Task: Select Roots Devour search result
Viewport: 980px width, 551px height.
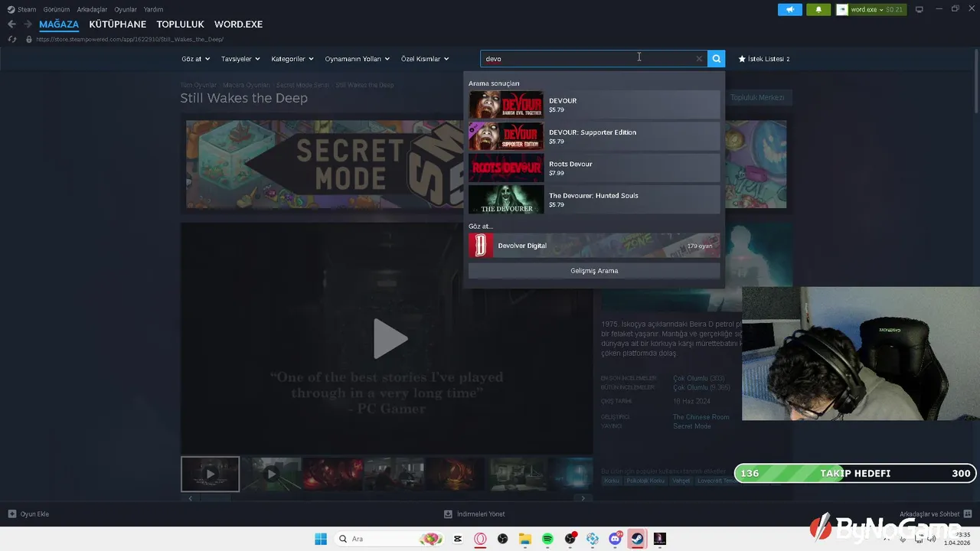Action: (x=594, y=168)
